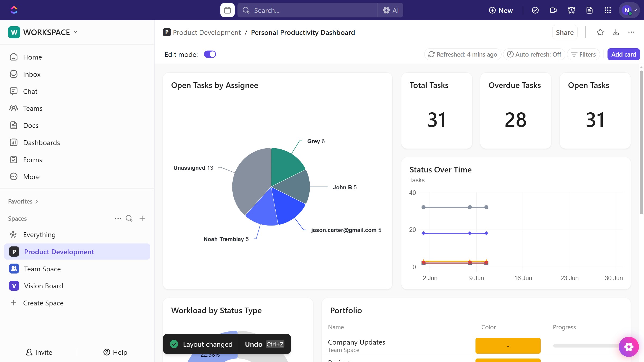Select Team Space in Spaces list
The image size is (644, 362).
point(42,269)
